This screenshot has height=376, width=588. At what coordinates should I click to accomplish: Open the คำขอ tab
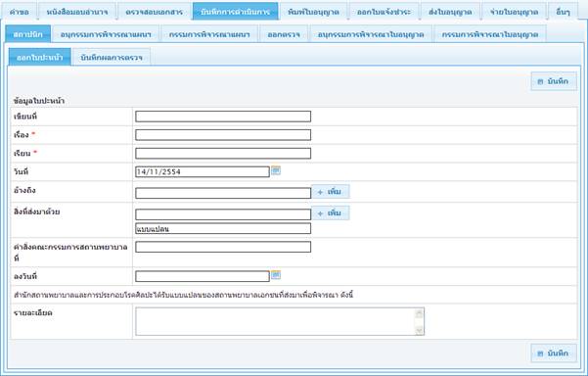[x=20, y=12]
